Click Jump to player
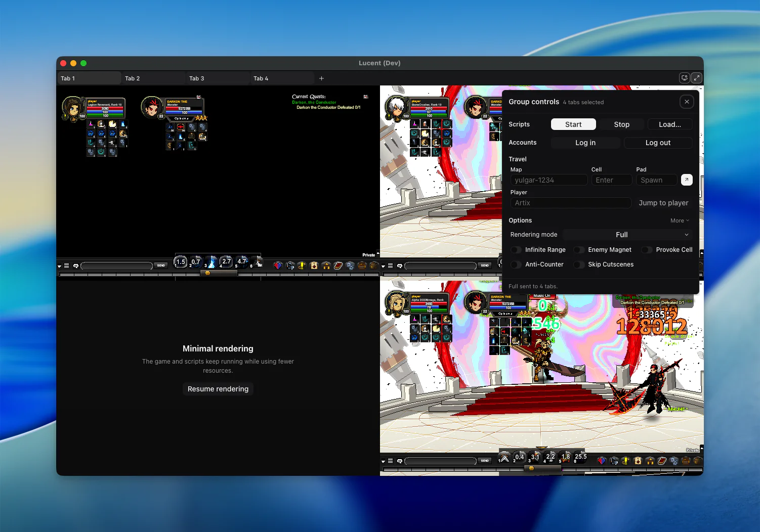This screenshot has height=532, width=760. point(663,203)
